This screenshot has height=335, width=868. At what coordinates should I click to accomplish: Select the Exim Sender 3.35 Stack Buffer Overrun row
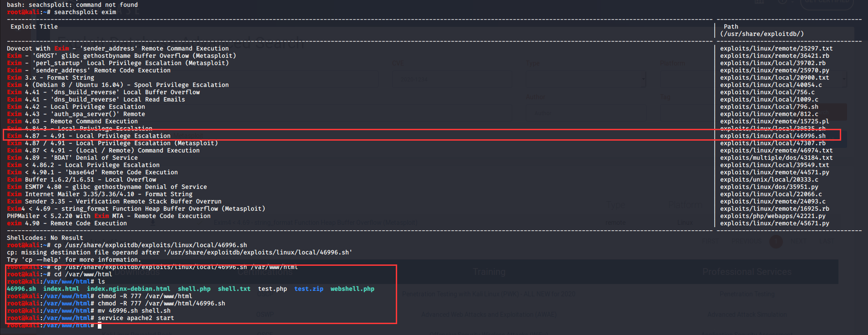coord(114,202)
